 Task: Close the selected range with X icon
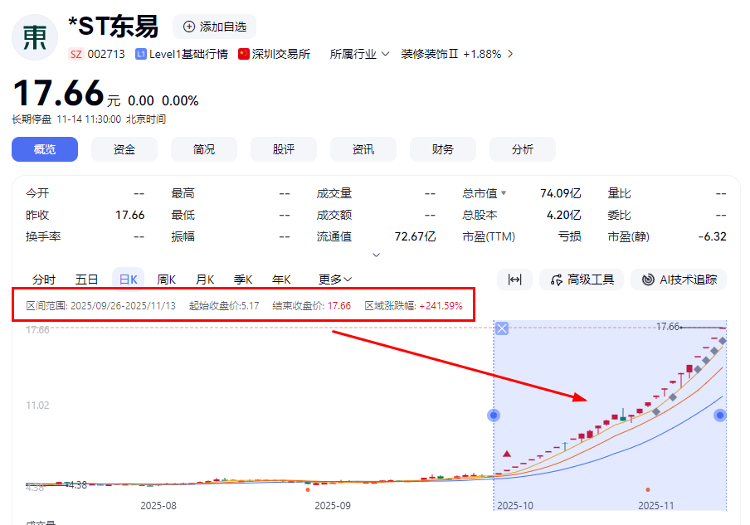(x=502, y=329)
